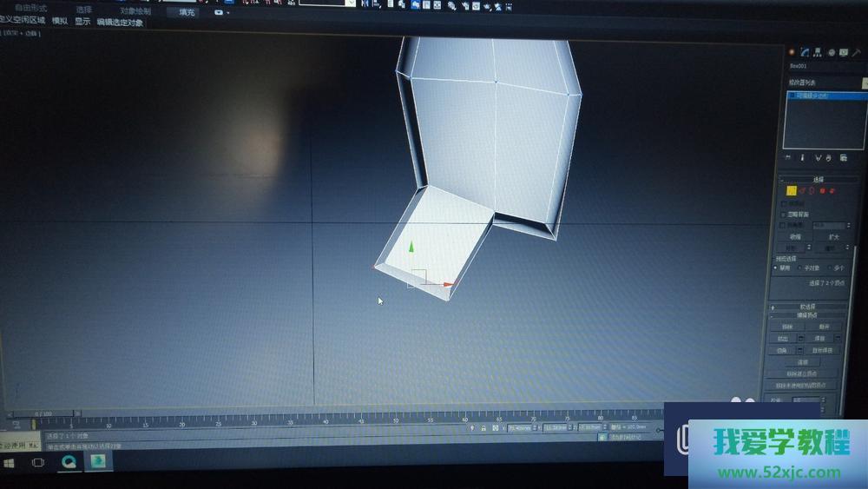Open the Hierarchy panel tab icon
This screenshot has height=489, width=868.
coord(818,52)
